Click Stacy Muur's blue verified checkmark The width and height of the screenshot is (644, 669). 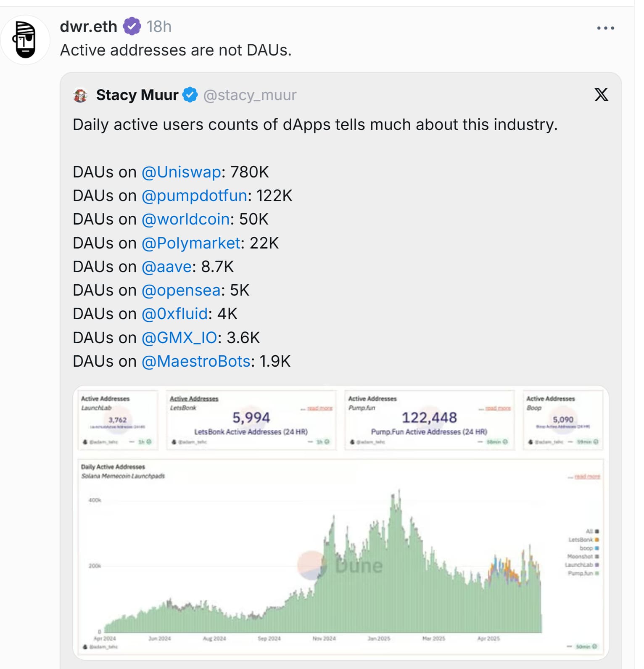pyautogui.click(x=190, y=95)
